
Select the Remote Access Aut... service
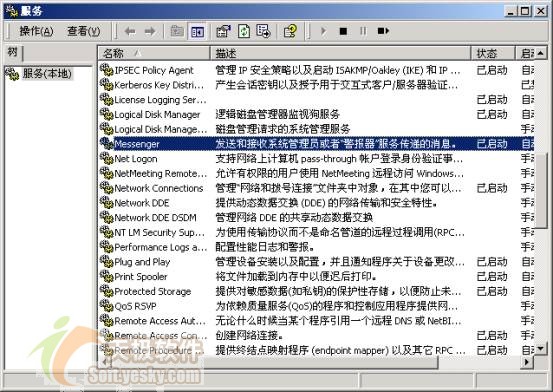(x=160, y=321)
